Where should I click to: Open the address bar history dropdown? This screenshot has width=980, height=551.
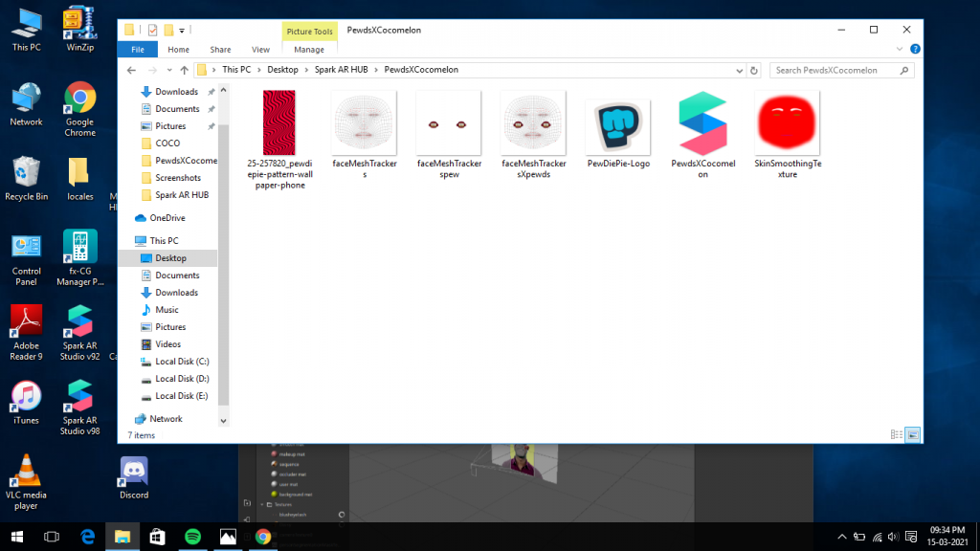point(740,71)
